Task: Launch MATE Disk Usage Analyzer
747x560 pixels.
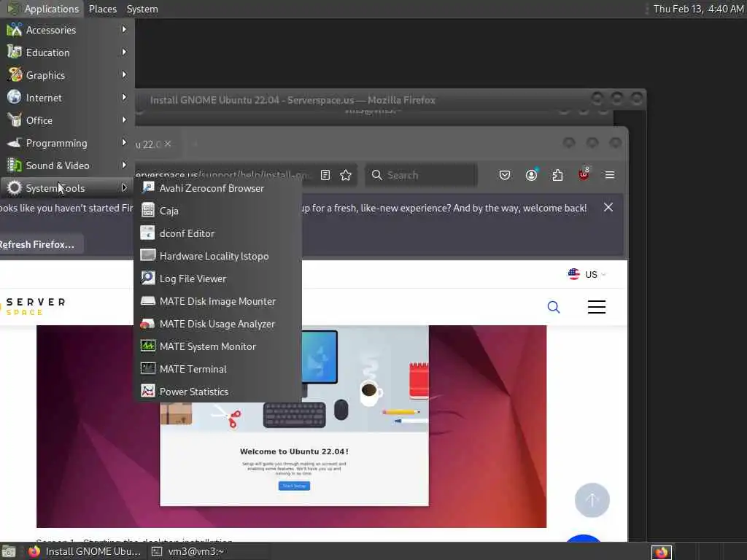Action: click(x=217, y=324)
